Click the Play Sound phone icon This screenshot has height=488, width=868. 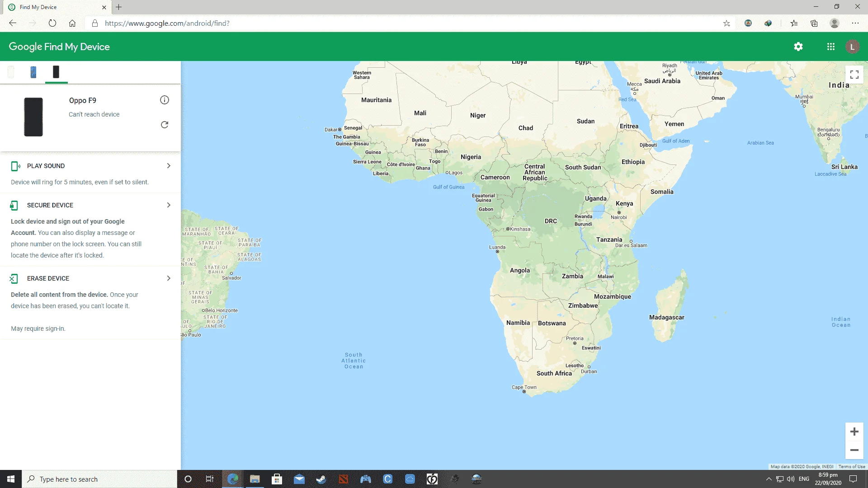(15, 166)
